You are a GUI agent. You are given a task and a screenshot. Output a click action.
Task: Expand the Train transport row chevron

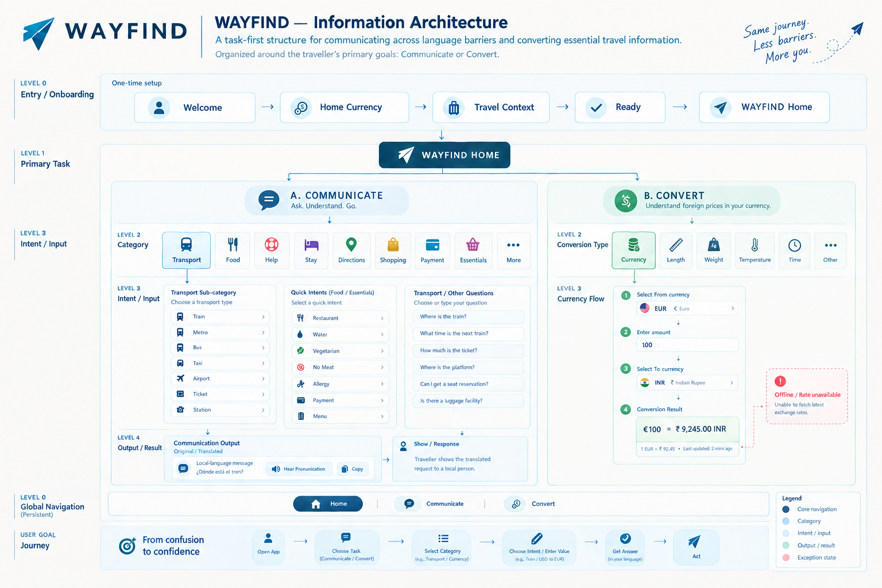click(x=264, y=317)
